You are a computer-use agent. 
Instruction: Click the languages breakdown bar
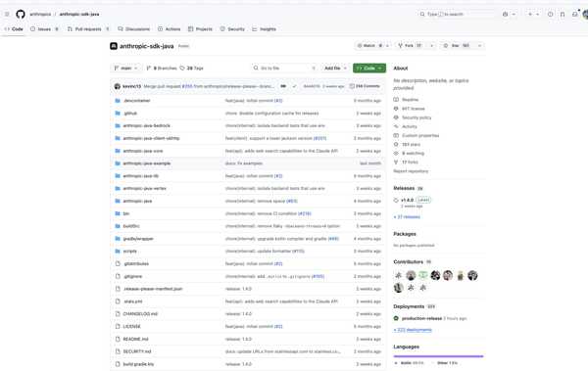coord(438,356)
